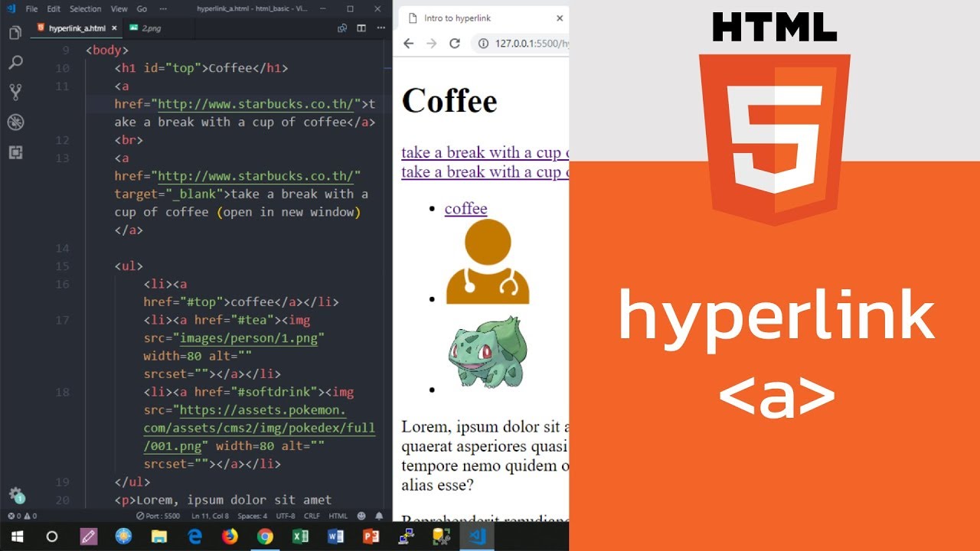Open the Source Control view
The height and width of the screenshot is (551, 980).
(15, 93)
